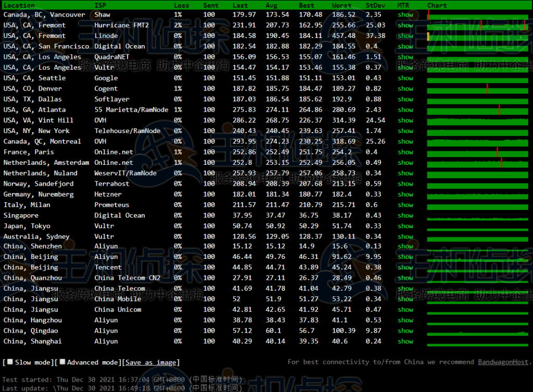The image size is (533, 392).
Task: Open MTR for Beijing Tencent row
Action: click(405, 267)
